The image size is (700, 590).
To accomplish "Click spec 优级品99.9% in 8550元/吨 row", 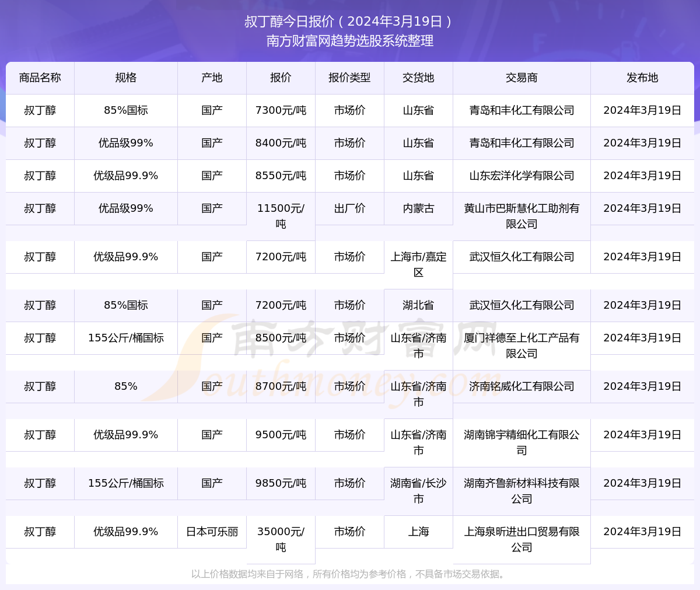I will coord(126,176).
